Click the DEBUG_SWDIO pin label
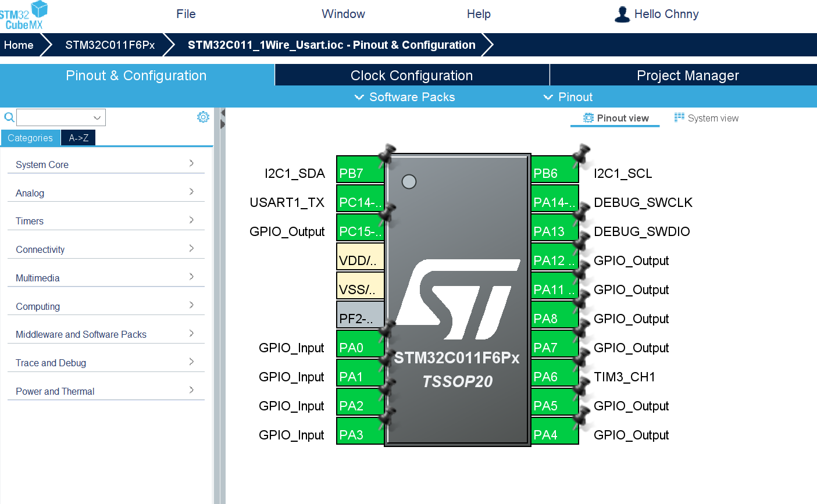The image size is (817, 504). click(x=642, y=231)
